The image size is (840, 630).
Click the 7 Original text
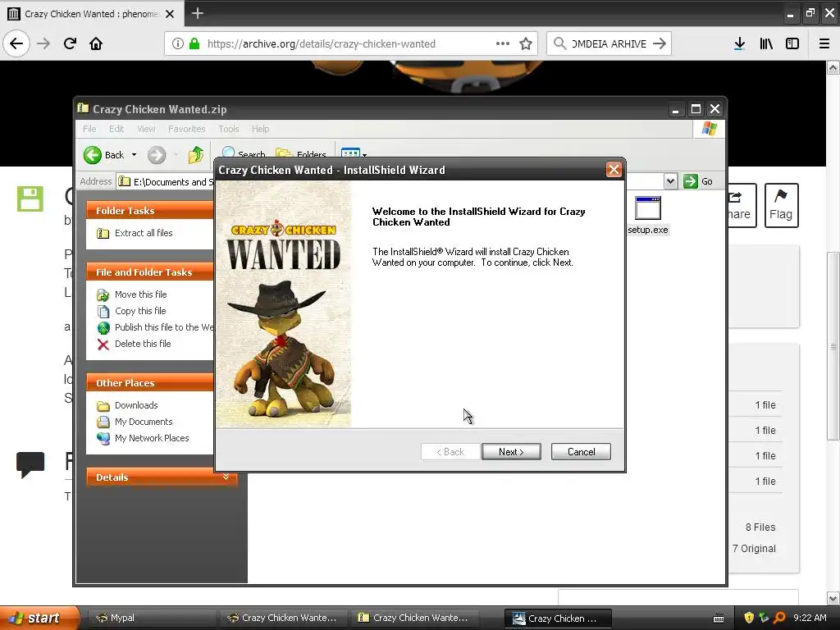point(754,549)
